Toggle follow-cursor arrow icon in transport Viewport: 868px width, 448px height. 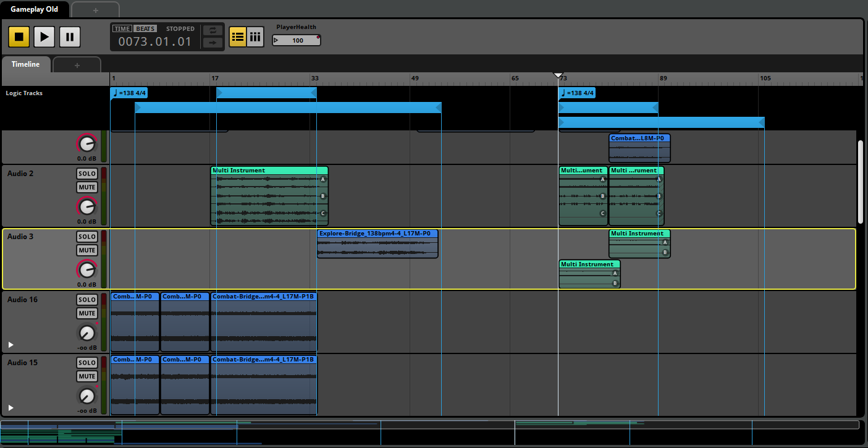click(x=213, y=43)
